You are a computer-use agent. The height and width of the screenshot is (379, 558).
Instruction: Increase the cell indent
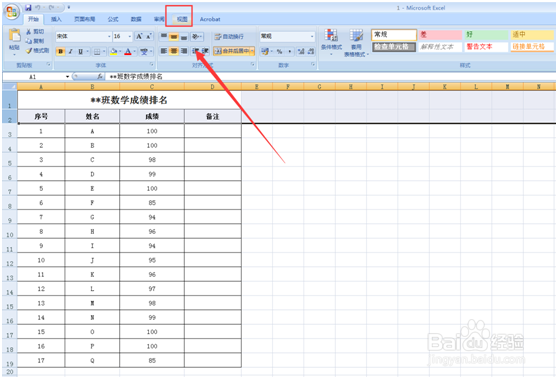[205, 51]
